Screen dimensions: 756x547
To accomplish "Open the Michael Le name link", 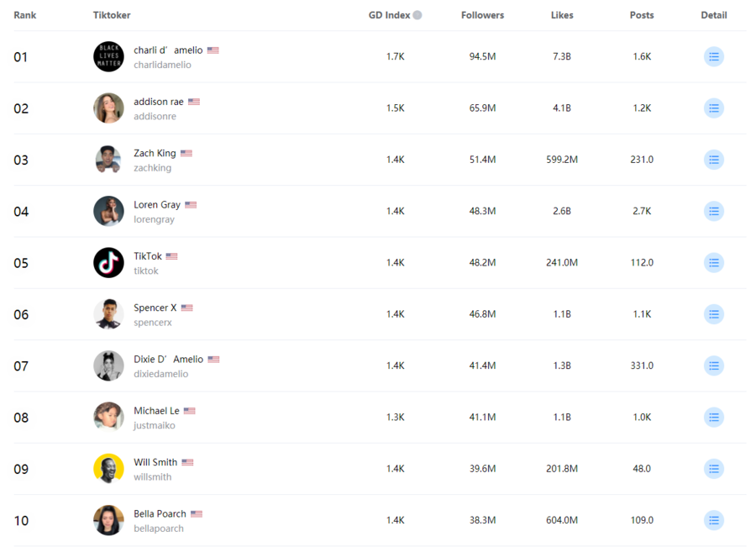I will (156, 411).
